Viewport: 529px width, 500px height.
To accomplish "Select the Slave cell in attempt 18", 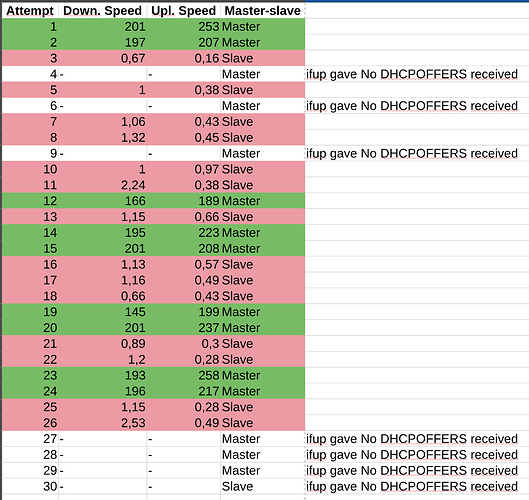I will pyautogui.click(x=262, y=296).
